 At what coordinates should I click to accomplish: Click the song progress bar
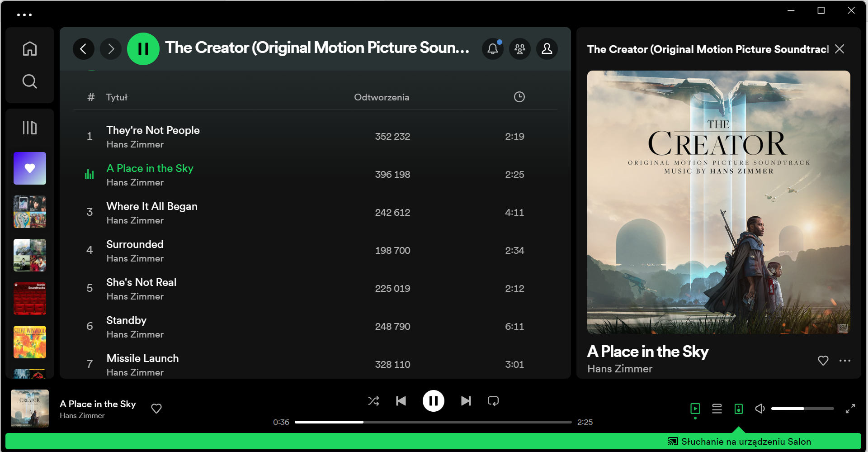[x=433, y=422]
